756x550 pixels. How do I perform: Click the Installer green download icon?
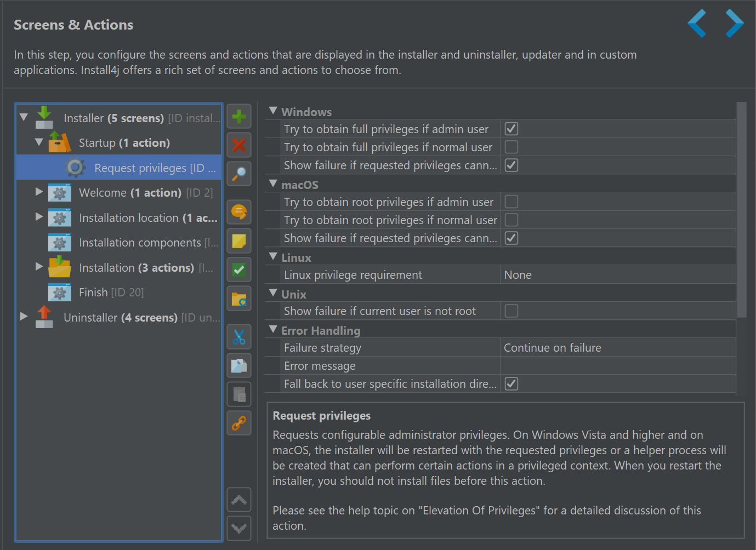(x=44, y=117)
